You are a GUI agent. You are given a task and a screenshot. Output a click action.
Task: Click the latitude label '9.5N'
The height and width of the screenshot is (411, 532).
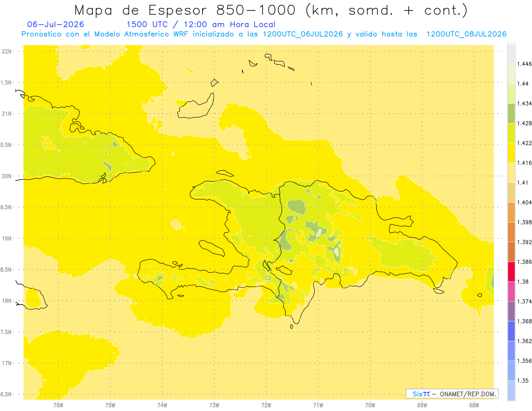click(x=7, y=207)
